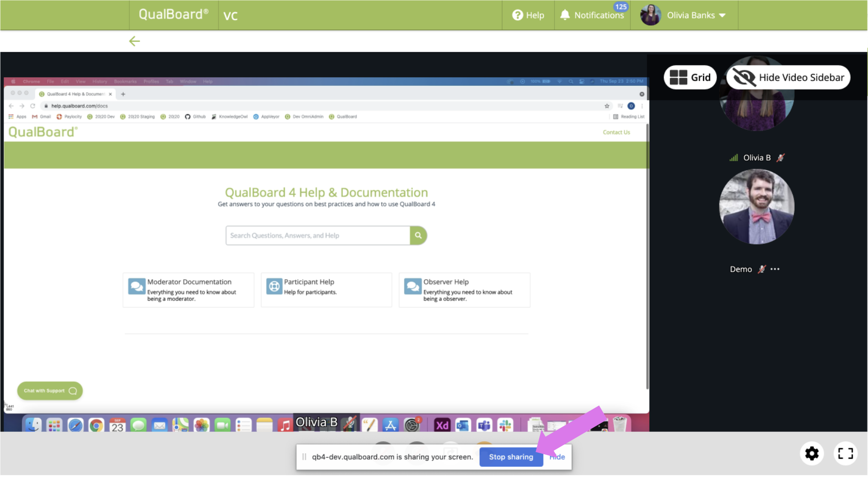Open Calendar from the shared dock

click(117, 424)
